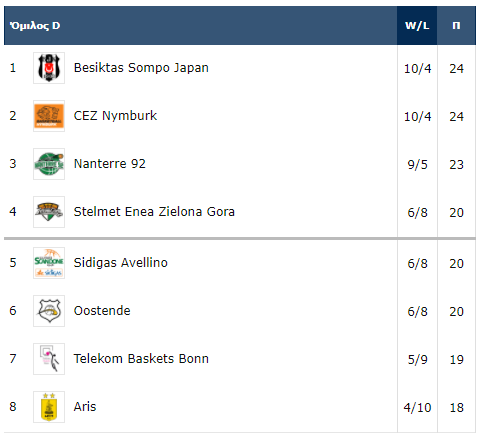Click the Sidigas Avellino Scandone logo
Screen dimensions: 485x438
click(x=49, y=263)
